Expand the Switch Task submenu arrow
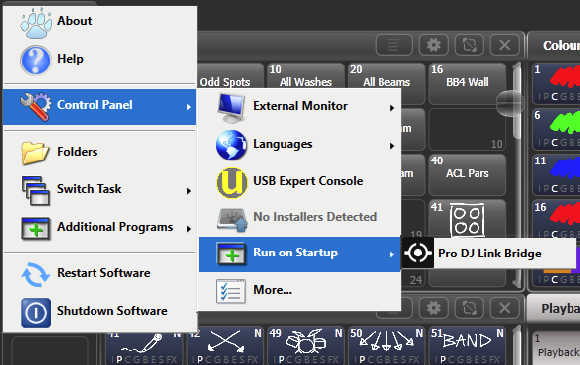580x365 pixels. [189, 191]
